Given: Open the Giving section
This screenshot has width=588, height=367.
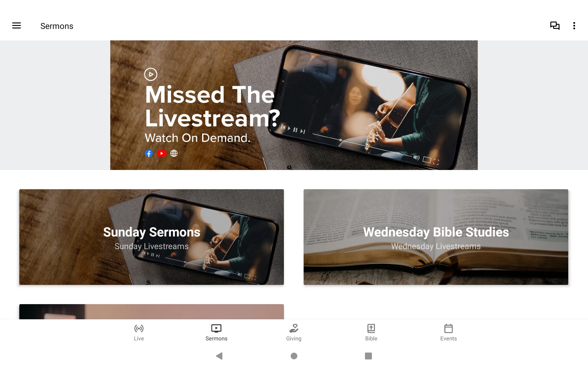Looking at the screenshot, I should click(x=294, y=332).
